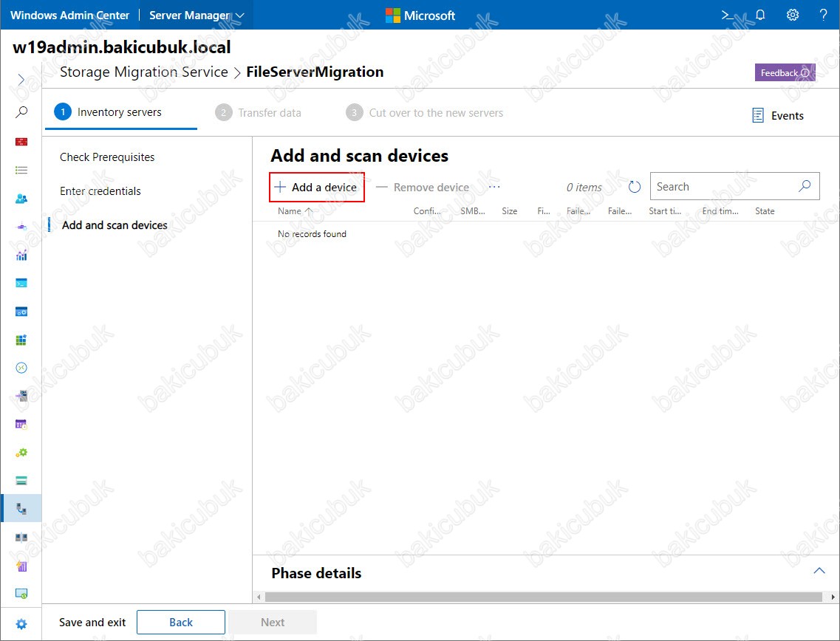Open the Installed apps list icon
This screenshot has height=641, width=840.
pyautogui.click(x=21, y=170)
